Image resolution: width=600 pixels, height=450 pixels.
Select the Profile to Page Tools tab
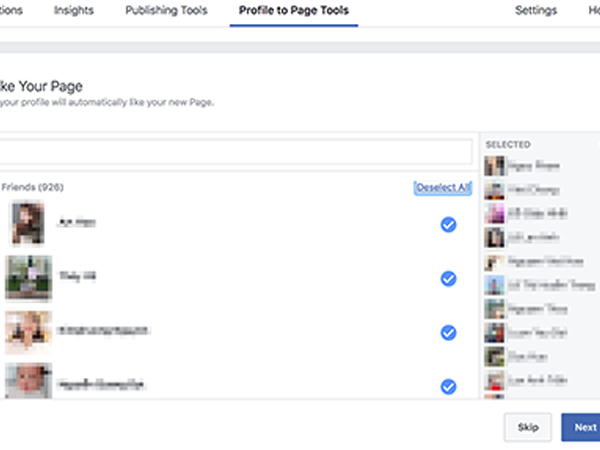click(x=293, y=11)
